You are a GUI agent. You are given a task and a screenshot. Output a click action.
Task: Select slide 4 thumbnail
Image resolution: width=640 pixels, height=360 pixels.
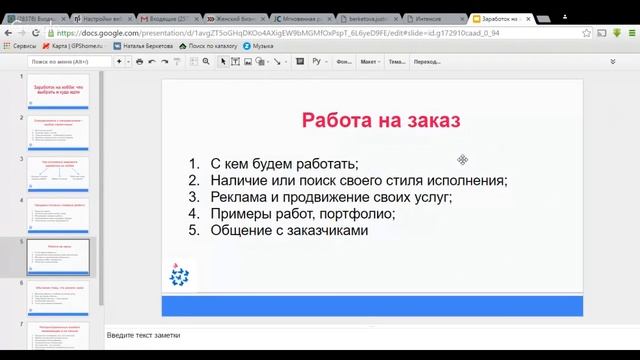coord(58,216)
